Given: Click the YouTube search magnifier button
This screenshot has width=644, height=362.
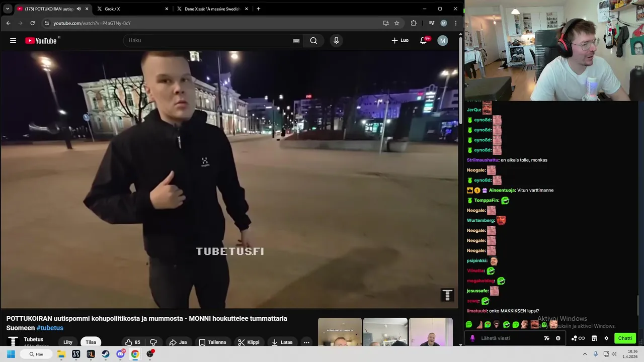Looking at the screenshot, I should (x=313, y=41).
